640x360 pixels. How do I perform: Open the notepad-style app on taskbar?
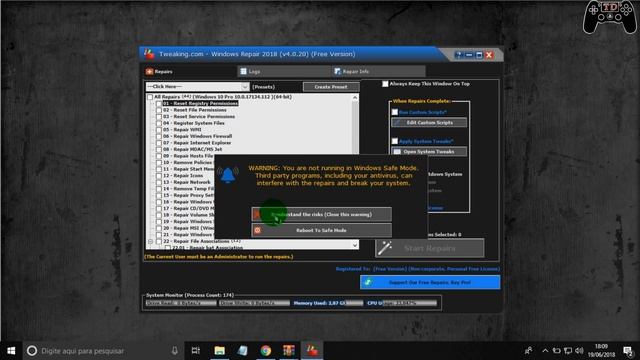coord(242,351)
